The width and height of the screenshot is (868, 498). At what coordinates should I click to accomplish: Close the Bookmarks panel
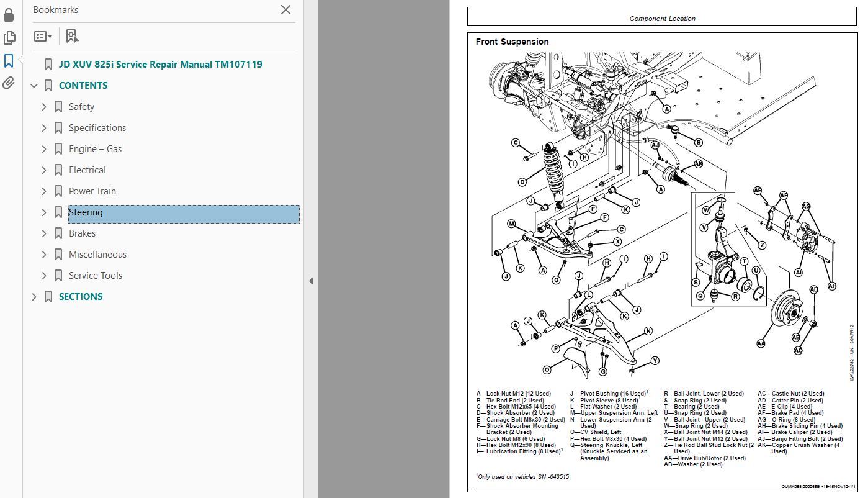(285, 10)
